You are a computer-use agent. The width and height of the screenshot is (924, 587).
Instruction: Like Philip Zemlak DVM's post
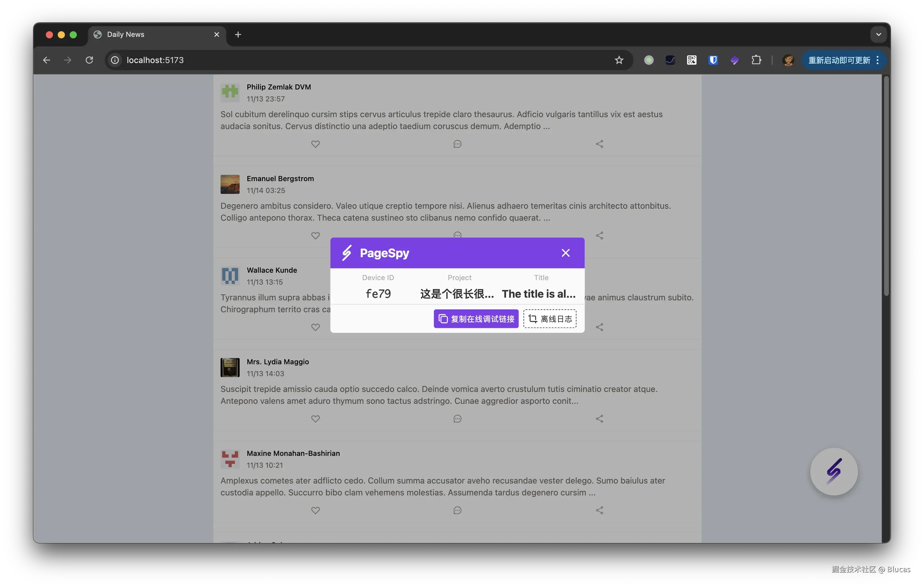pyautogui.click(x=315, y=144)
